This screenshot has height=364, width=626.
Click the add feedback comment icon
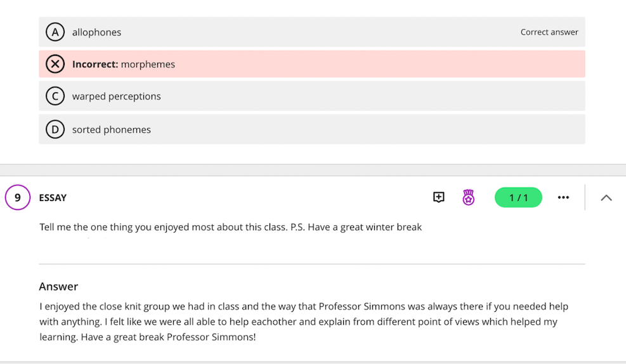coord(438,197)
